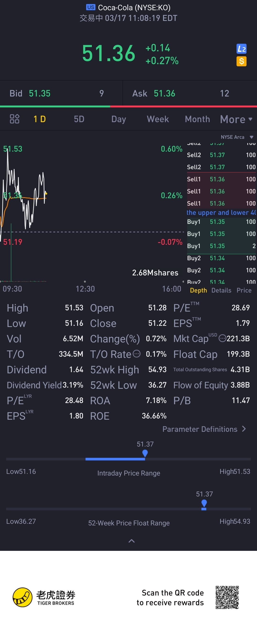Tap the Intraday Price Range marker 51.37
The image size is (257, 644).
[x=145, y=453]
